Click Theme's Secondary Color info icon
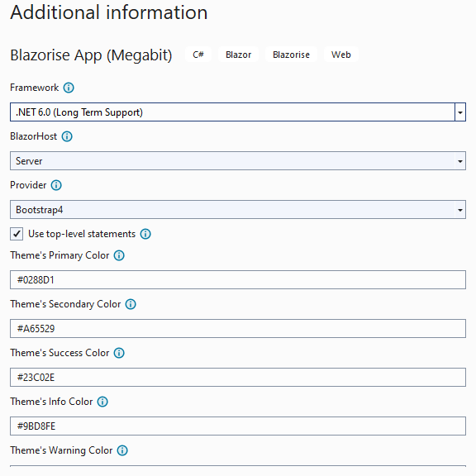Screen dimensions: 476x476 (131, 304)
